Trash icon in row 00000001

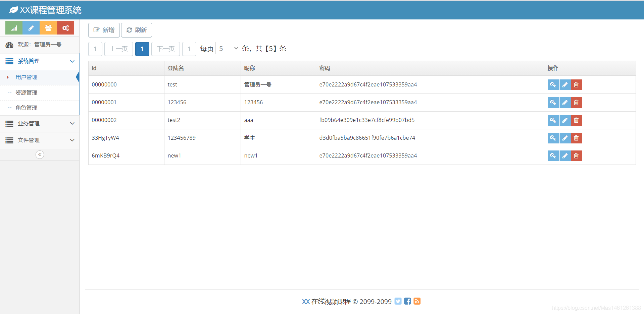[576, 103]
